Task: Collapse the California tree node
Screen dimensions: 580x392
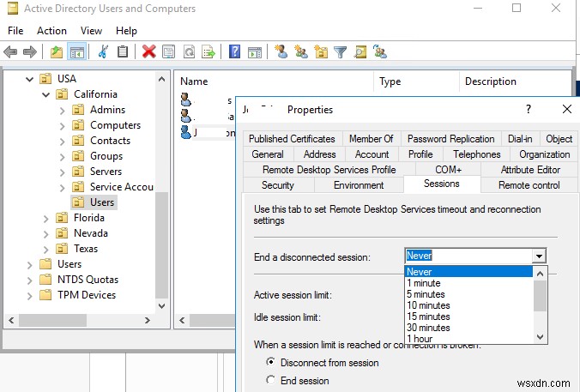Action: pos(45,94)
